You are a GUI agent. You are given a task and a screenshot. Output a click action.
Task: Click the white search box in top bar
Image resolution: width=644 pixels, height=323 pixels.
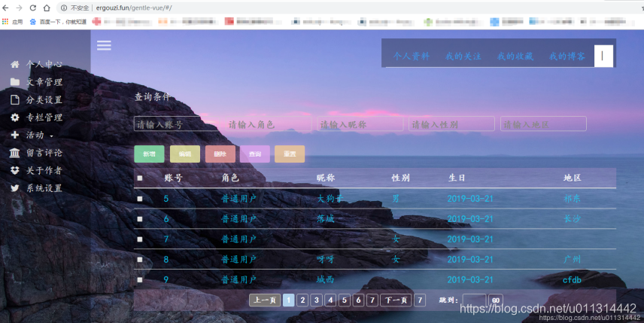click(x=603, y=56)
